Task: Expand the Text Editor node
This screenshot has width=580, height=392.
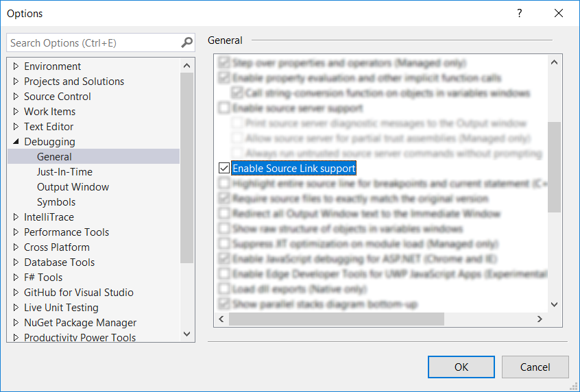Action: coord(16,127)
